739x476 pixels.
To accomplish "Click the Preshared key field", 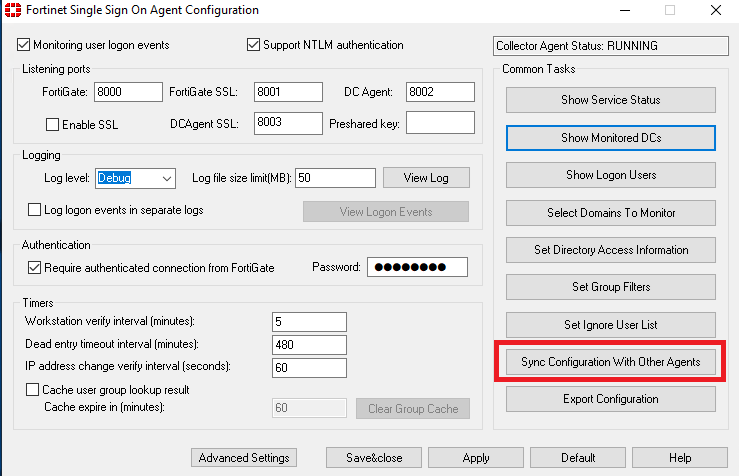I will [440, 123].
